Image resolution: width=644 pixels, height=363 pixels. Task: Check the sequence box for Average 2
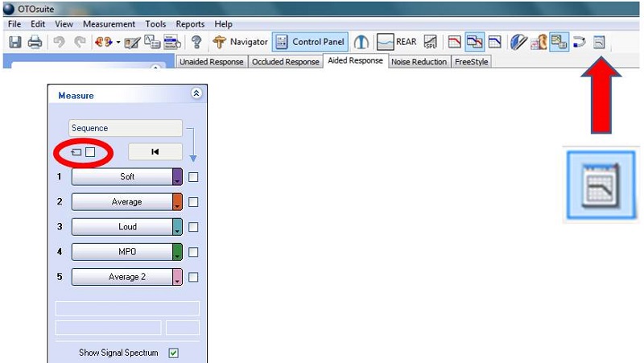pyautogui.click(x=193, y=277)
